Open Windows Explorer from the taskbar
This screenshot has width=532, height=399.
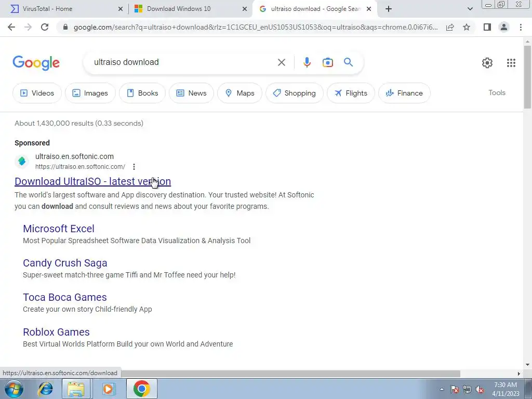[76, 389]
